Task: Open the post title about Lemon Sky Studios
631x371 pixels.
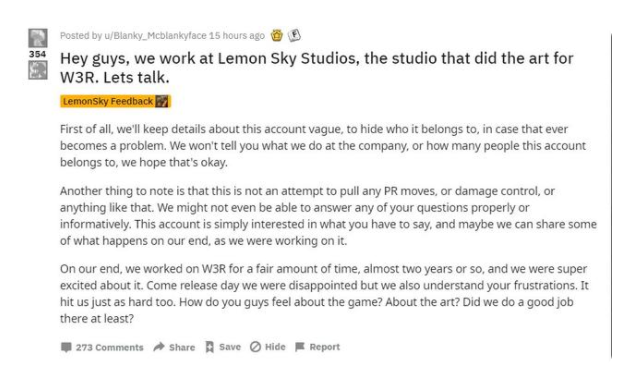Action: [317, 68]
